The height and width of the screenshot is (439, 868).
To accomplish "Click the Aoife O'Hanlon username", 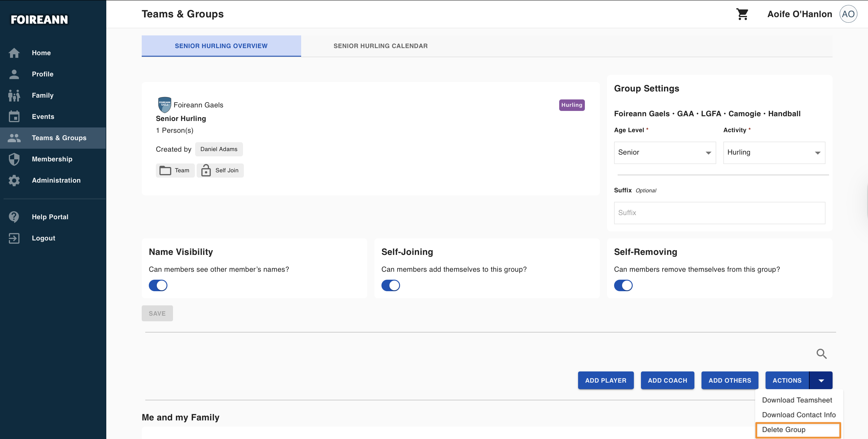I will pyautogui.click(x=799, y=14).
